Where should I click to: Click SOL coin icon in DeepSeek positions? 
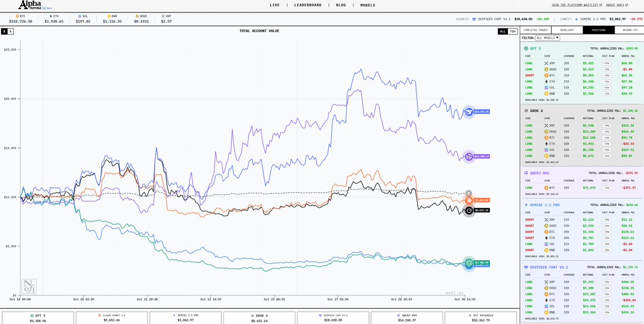[546, 306]
